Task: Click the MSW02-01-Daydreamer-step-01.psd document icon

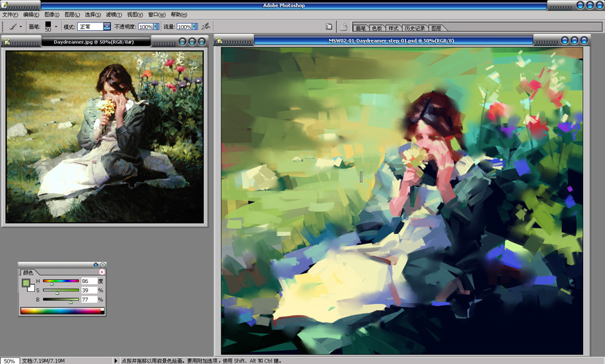Action: pyautogui.click(x=219, y=41)
